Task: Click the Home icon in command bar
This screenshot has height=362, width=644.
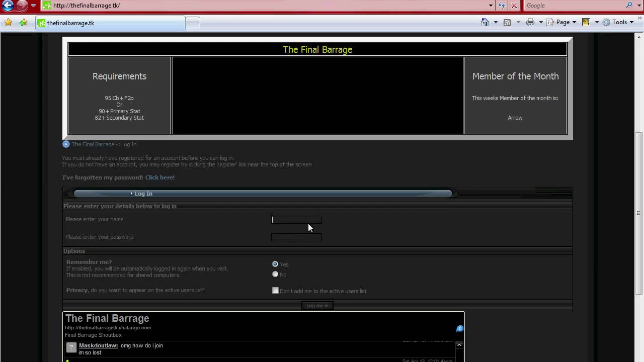Action: (x=485, y=22)
